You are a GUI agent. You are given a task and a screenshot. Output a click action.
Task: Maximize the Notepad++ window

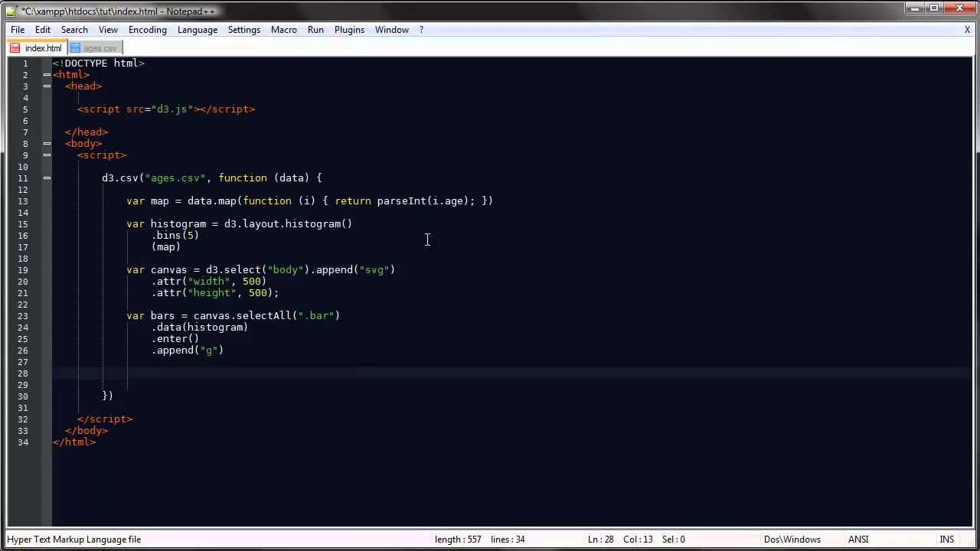click(934, 8)
